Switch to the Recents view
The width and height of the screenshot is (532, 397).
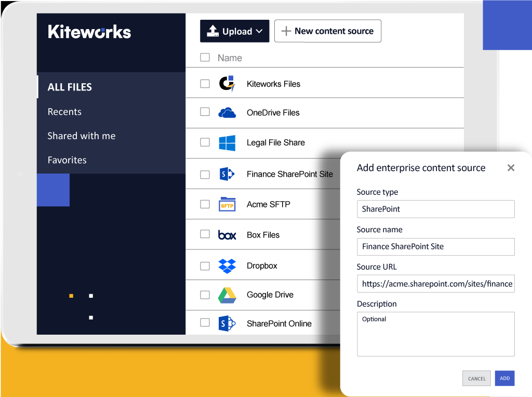click(64, 111)
